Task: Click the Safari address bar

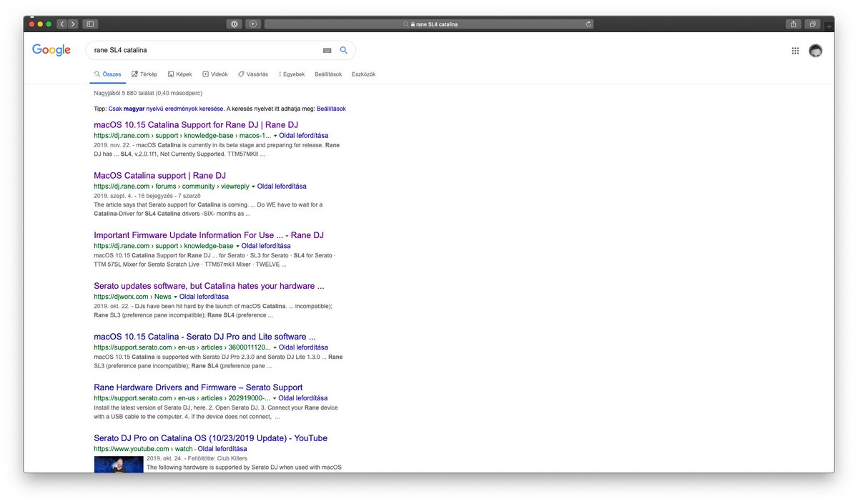Action: (x=430, y=24)
